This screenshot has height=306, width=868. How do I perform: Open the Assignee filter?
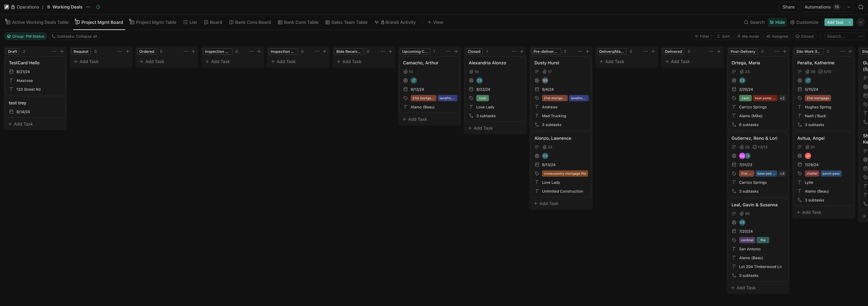[777, 36]
